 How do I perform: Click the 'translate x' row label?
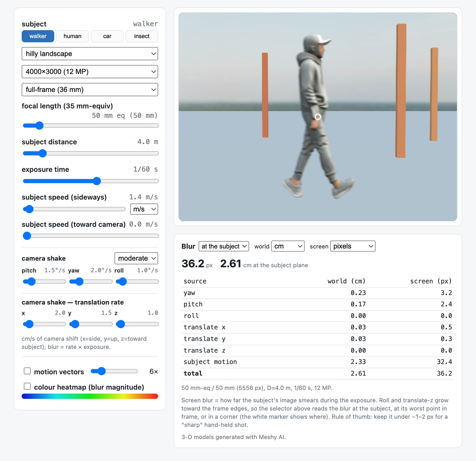pos(204,327)
